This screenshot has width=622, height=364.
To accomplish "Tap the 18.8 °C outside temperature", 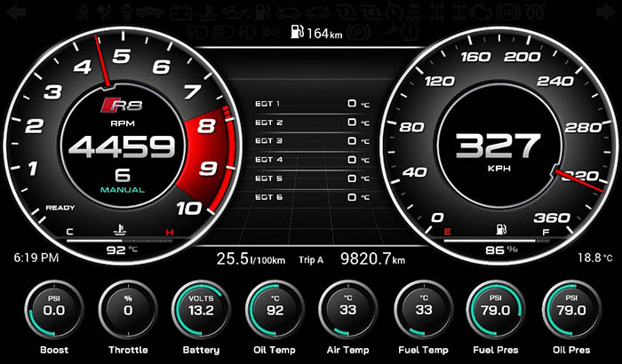I will coord(595,258).
